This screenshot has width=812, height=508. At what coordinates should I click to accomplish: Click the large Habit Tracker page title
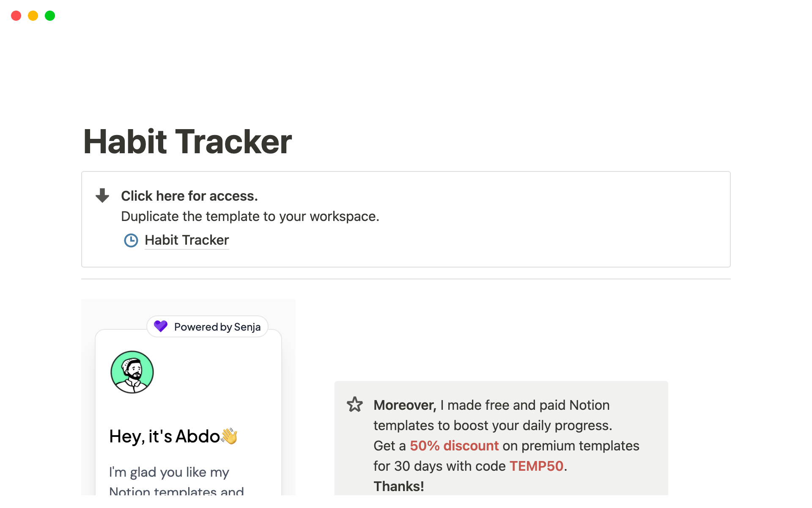[x=187, y=141]
